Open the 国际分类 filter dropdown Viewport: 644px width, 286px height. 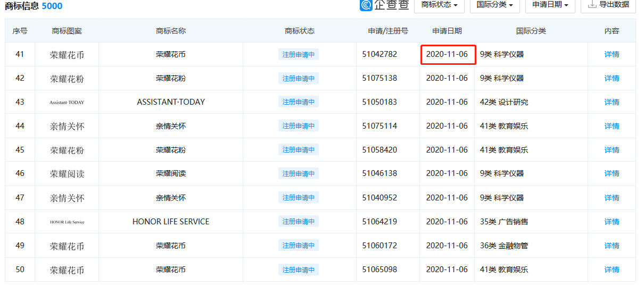tap(495, 5)
